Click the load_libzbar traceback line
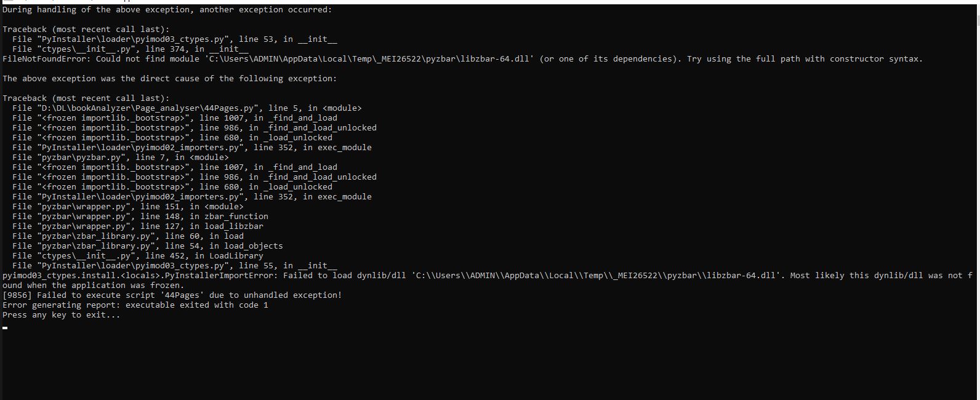The width and height of the screenshot is (980, 400). tap(138, 226)
